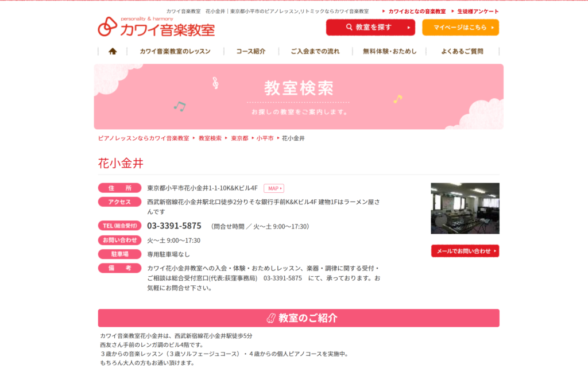Open カワイおとなの音楽教室 link
Viewport: 588px width, 368px height.
pyautogui.click(x=417, y=11)
